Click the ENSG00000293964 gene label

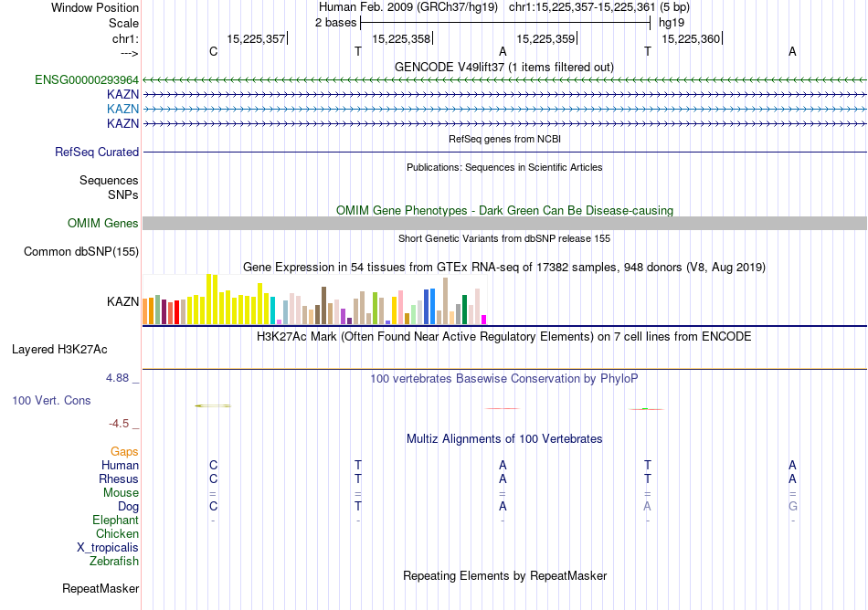[x=87, y=80]
